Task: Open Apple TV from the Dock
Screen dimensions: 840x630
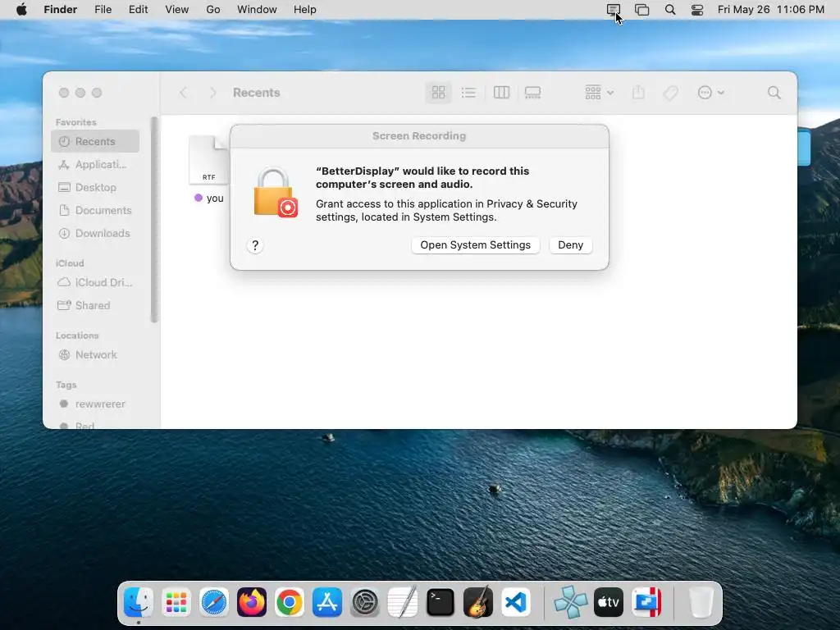Action: (x=609, y=602)
